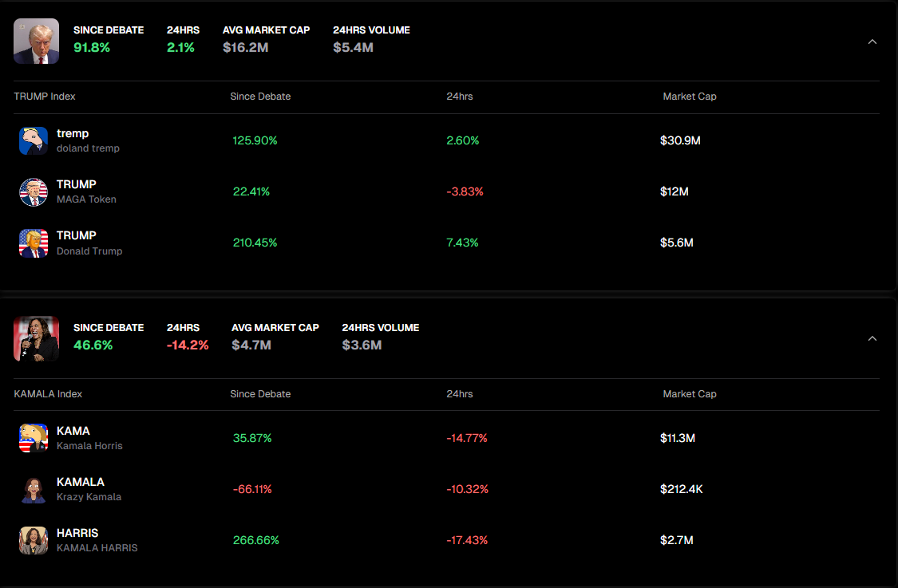Click Market Cap header in KAMALA table

pos(690,394)
